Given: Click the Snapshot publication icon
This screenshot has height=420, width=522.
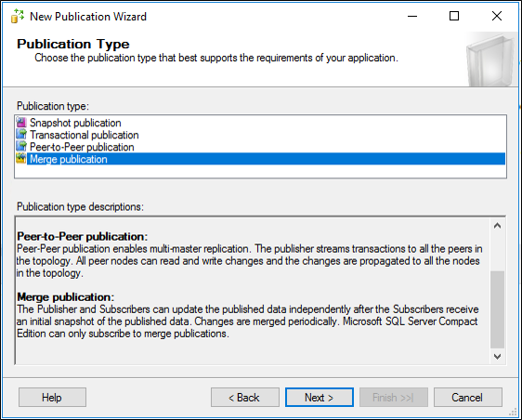Looking at the screenshot, I should point(21,123).
